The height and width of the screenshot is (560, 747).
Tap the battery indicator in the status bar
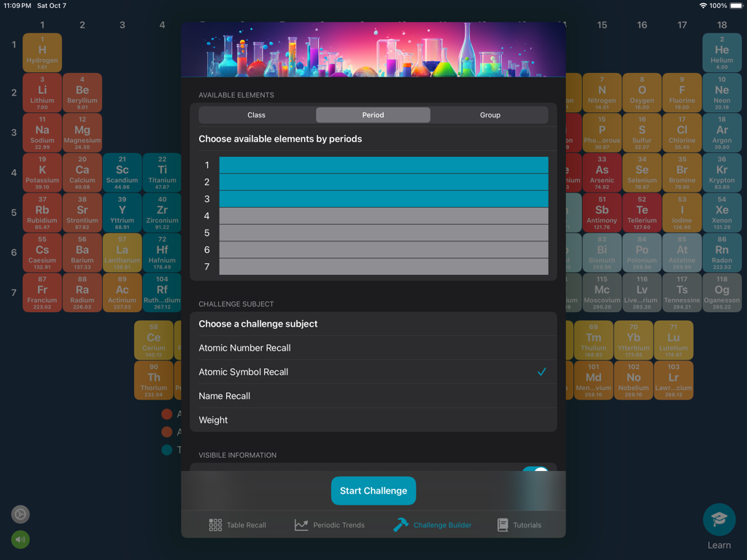click(x=735, y=5)
